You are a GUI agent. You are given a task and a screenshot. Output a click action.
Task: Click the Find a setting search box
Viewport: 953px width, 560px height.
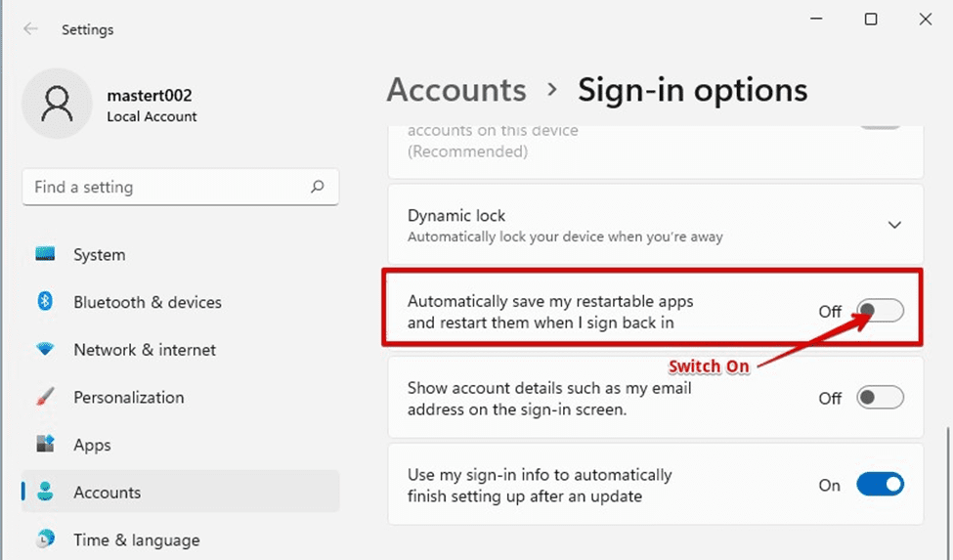tap(166, 187)
